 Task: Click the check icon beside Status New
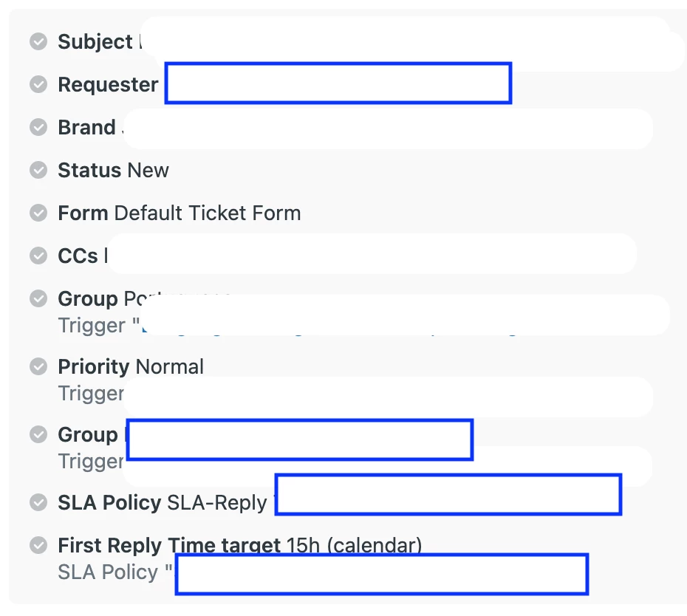point(38,170)
